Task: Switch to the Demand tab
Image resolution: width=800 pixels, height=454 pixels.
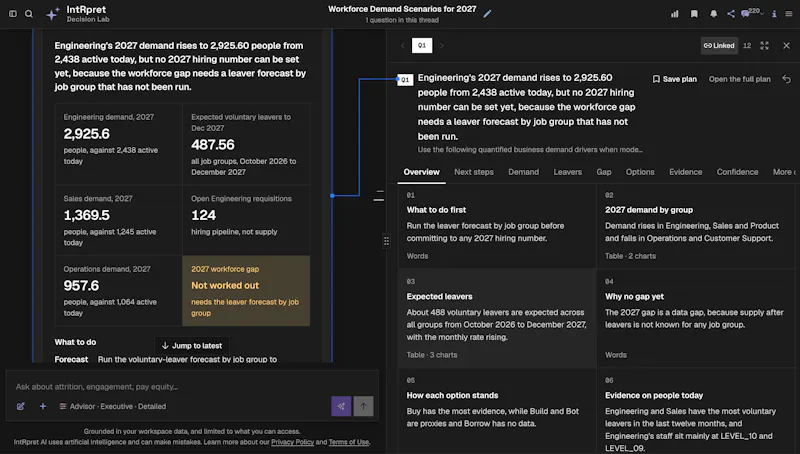Action: pos(523,172)
